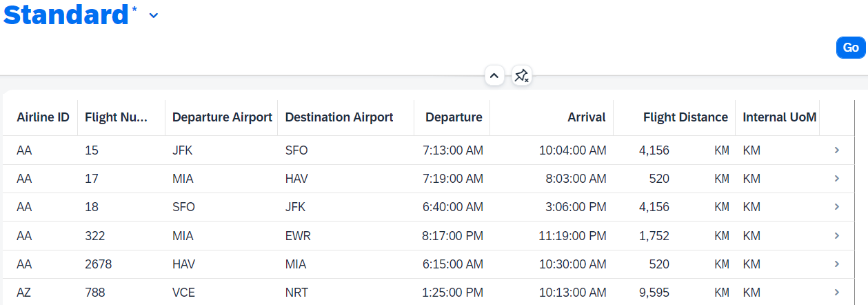
Task: Click the Flight Number column header
Action: pyautogui.click(x=117, y=117)
